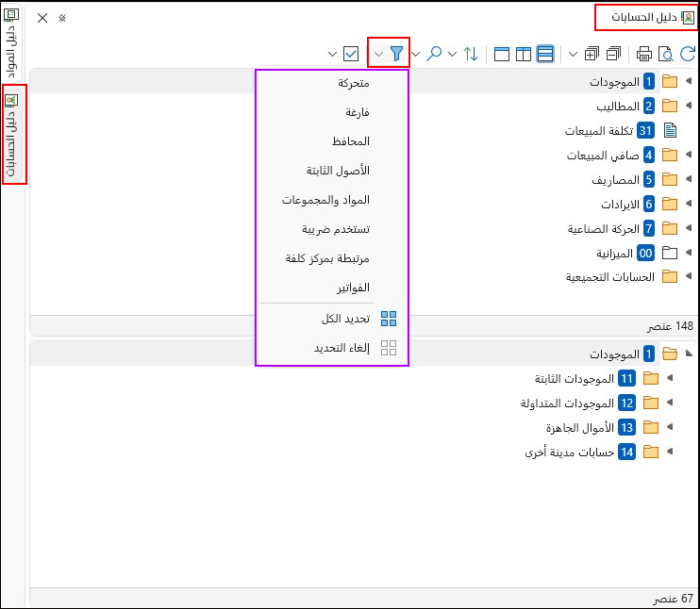Expand all tree nodes using toolbar icon
The image size is (700, 609).
(x=592, y=54)
